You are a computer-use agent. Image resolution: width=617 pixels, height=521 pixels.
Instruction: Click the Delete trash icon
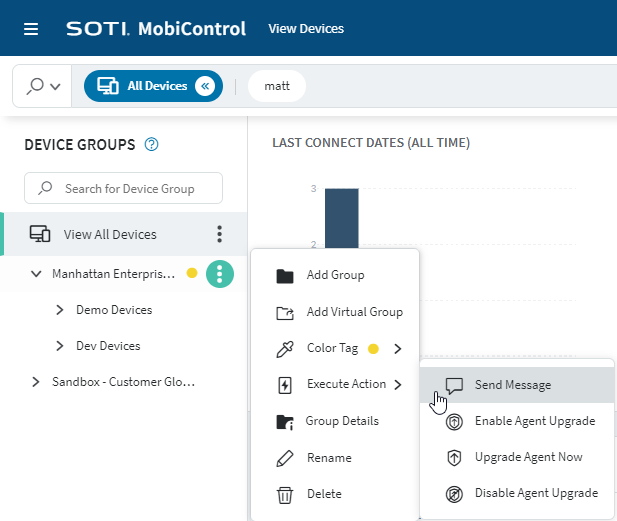pyautogui.click(x=285, y=494)
